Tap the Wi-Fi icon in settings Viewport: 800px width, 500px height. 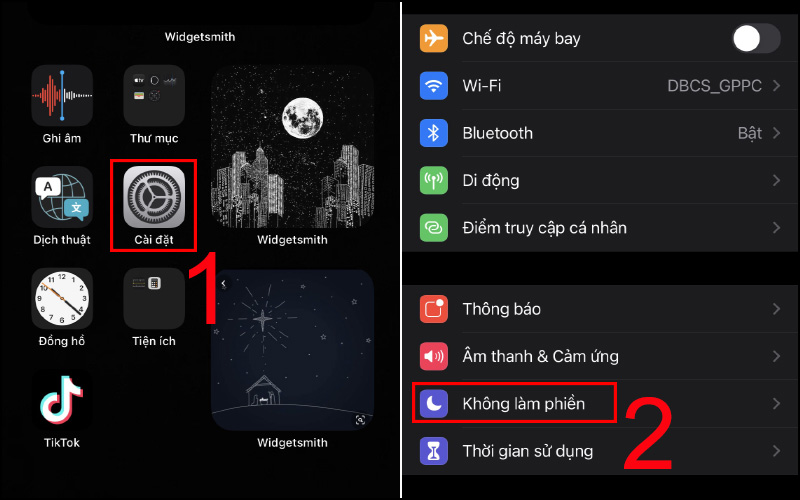tap(434, 86)
